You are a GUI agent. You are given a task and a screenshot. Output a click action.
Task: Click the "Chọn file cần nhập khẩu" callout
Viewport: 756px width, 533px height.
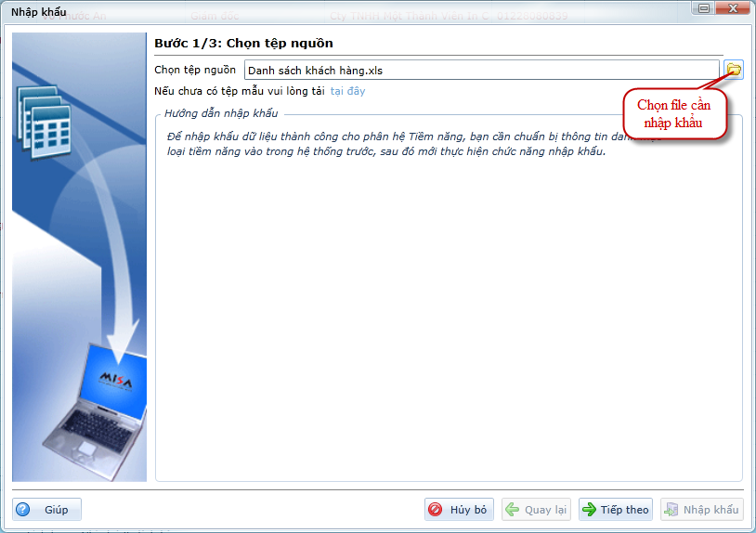[x=674, y=114]
